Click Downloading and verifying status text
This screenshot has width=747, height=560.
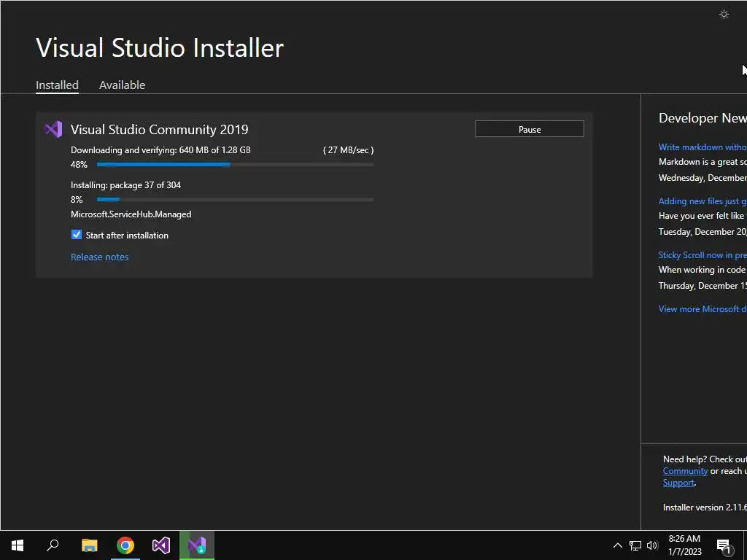(x=160, y=150)
